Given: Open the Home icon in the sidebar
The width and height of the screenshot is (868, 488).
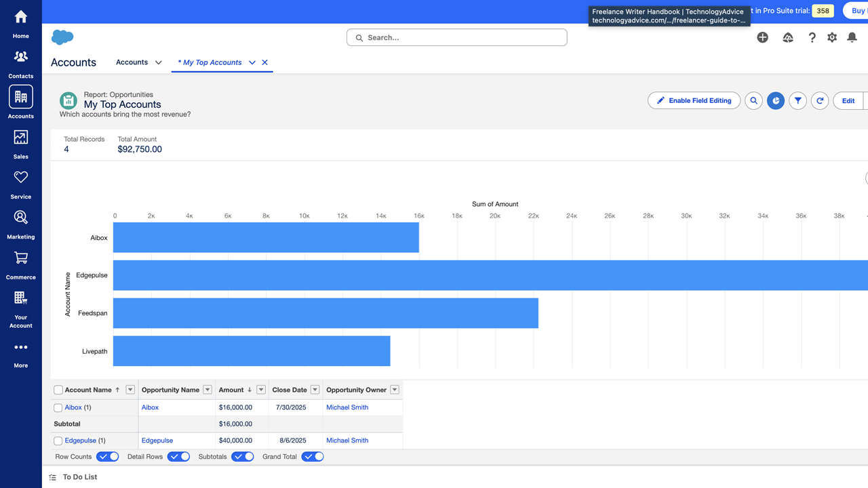Looking at the screenshot, I should click(x=21, y=17).
